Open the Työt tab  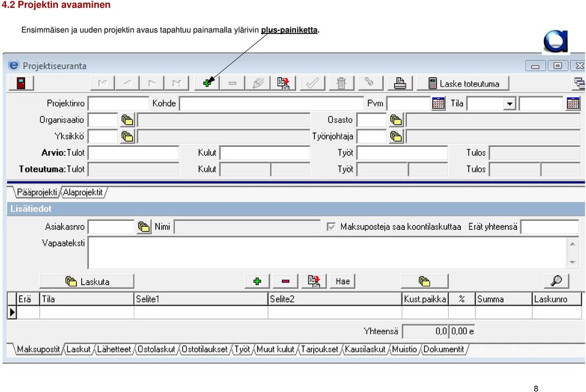(242, 349)
